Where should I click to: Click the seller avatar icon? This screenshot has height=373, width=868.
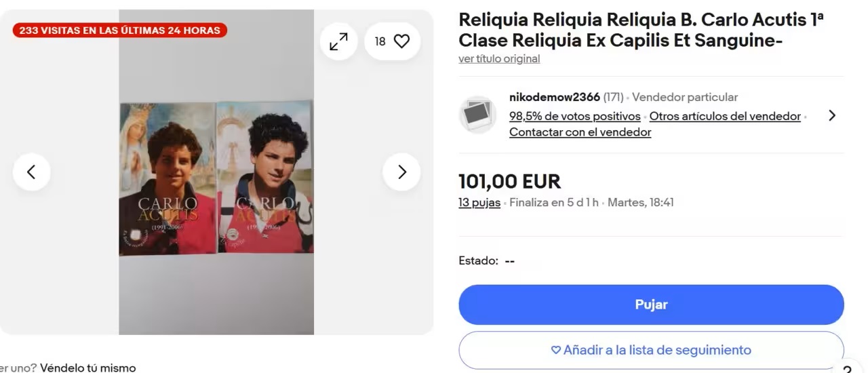(x=477, y=115)
